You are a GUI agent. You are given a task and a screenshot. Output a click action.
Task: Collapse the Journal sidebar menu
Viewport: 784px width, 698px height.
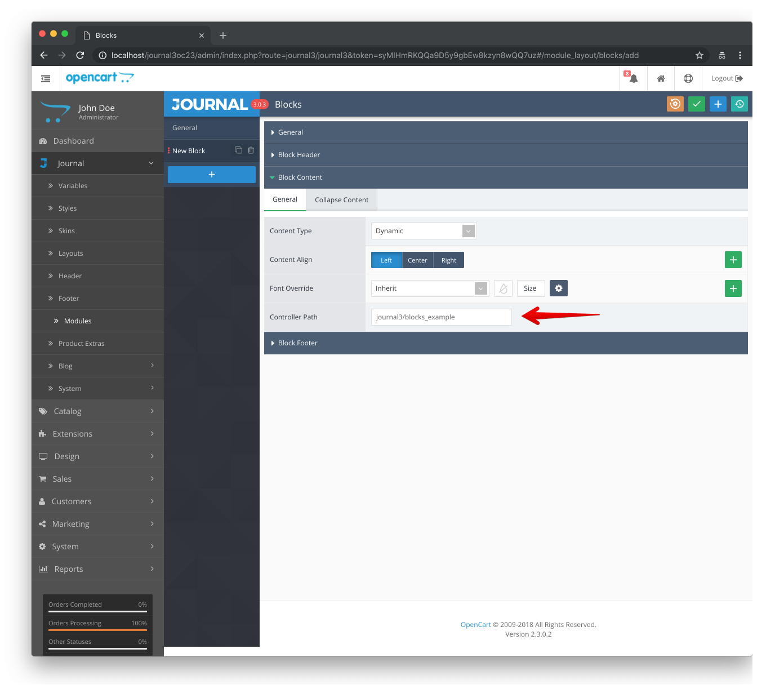tap(97, 163)
